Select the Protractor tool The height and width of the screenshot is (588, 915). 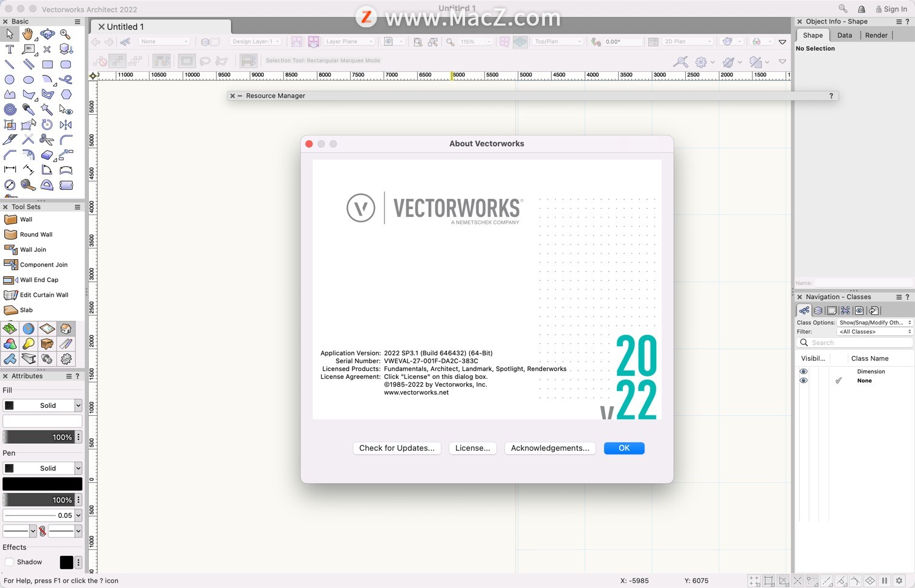click(47, 185)
